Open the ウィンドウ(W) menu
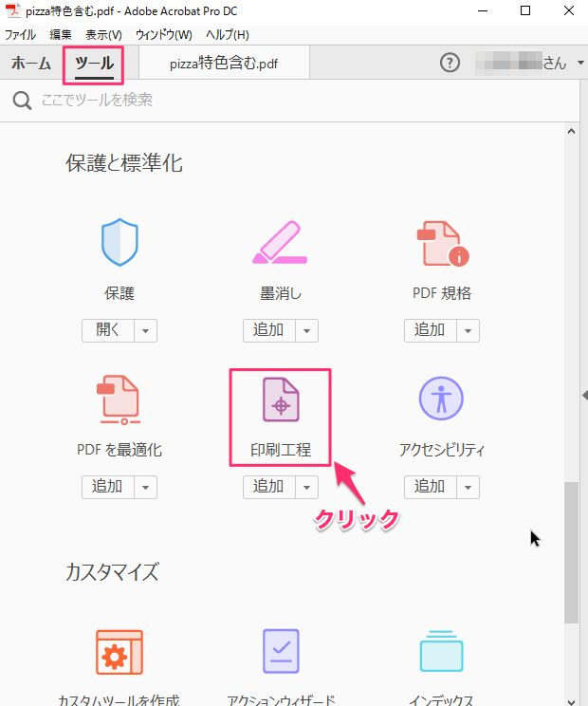588x706 pixels. click(164, 35)
